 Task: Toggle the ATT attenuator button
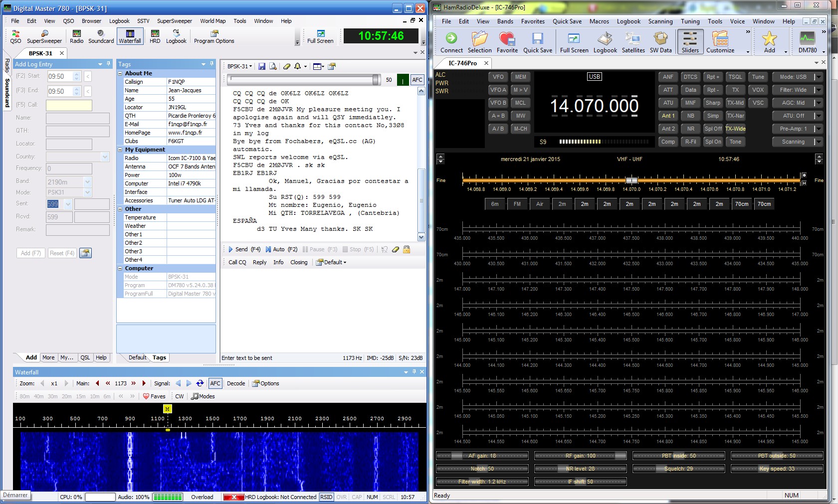(x=668, y=90)
